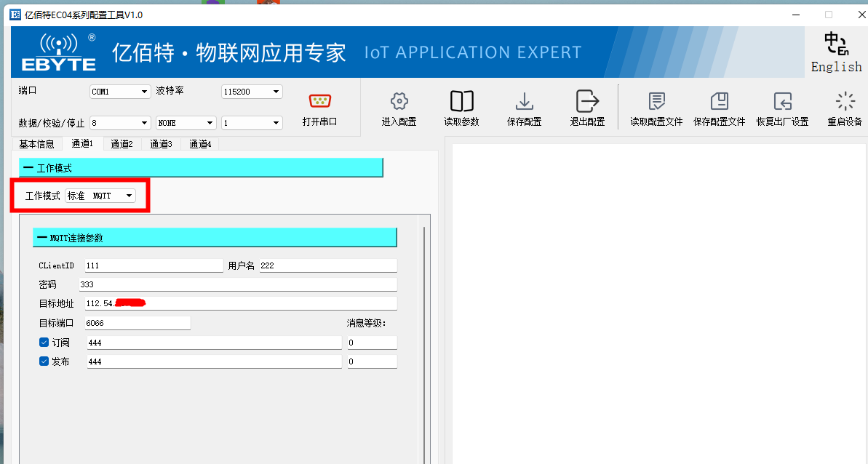Image resolution: width=868 pixels, height=464 pixels.
Task: Open the 读取配置文件 icon
Action: click(656, 101)
